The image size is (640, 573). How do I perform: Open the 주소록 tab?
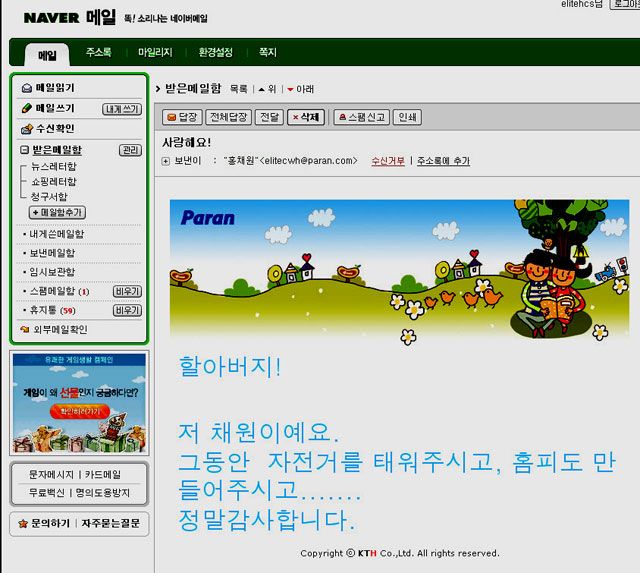[x=98, y=52]
